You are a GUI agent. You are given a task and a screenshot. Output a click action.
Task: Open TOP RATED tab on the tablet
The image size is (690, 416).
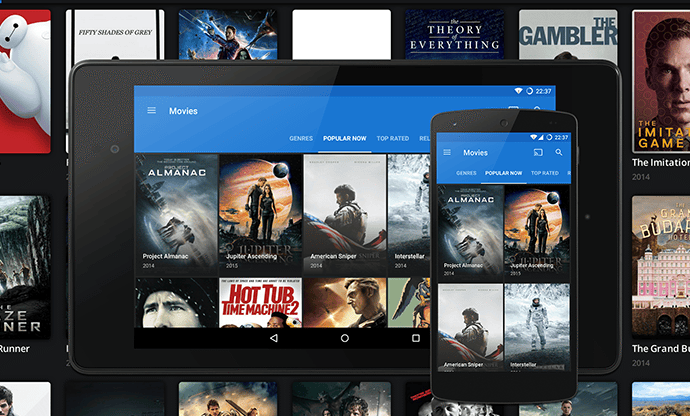tap(393, 138)
